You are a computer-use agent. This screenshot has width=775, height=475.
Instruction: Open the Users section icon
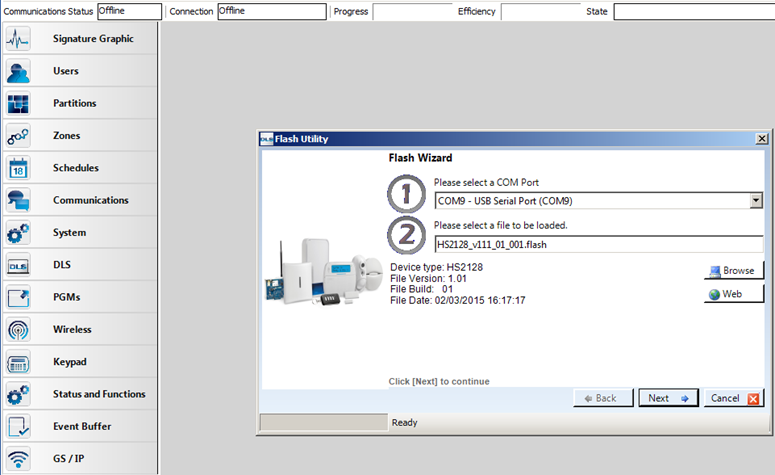(18, 71)
